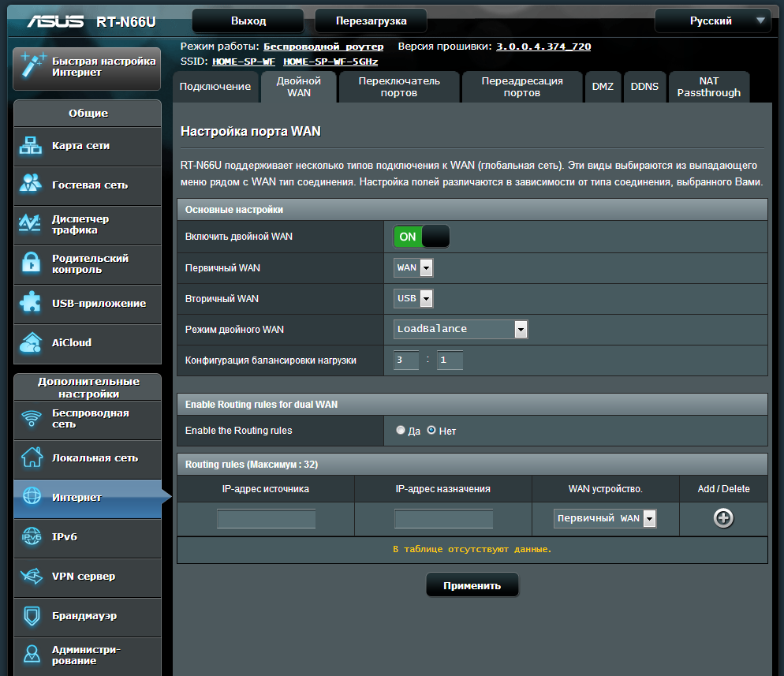Open the firmware version 3.0.0.4.374_720 link

tap(543, 47)
